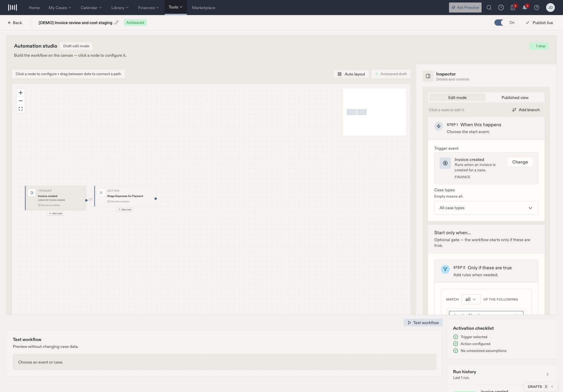Image resolution: width=563 pixels, height=392 pixels.
Task: Switch Inspector to Published view
Action: coord(515,98)
